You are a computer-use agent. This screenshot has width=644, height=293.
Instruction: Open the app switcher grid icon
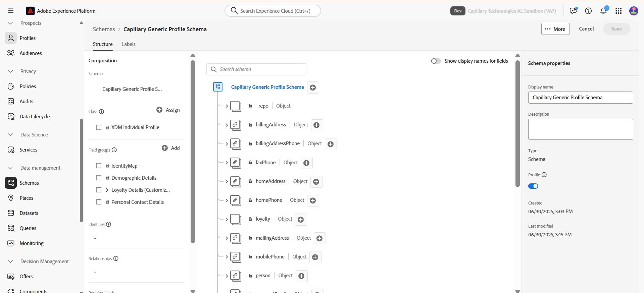click(x=618, y=11)
